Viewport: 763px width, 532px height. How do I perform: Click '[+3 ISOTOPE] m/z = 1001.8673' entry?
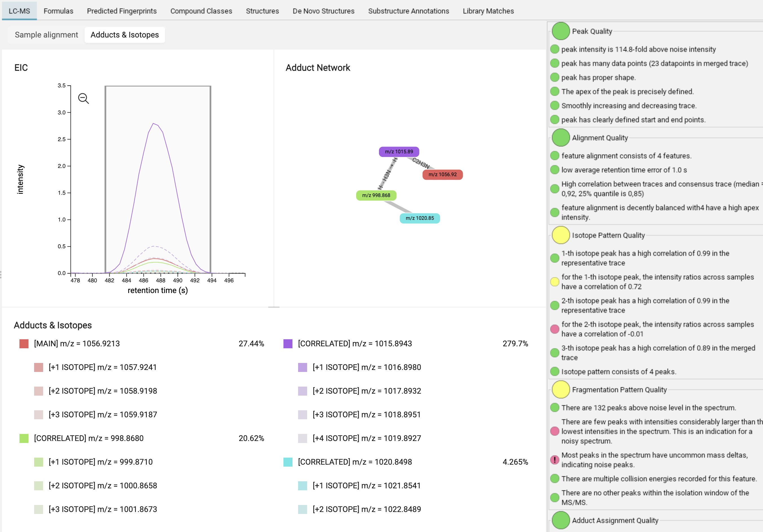103,509
